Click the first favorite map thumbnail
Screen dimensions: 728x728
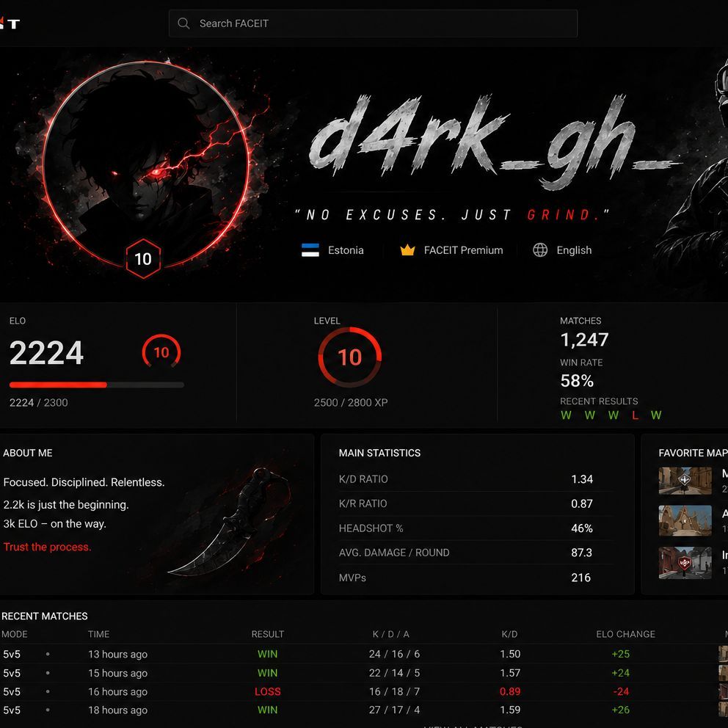(685, 481)
